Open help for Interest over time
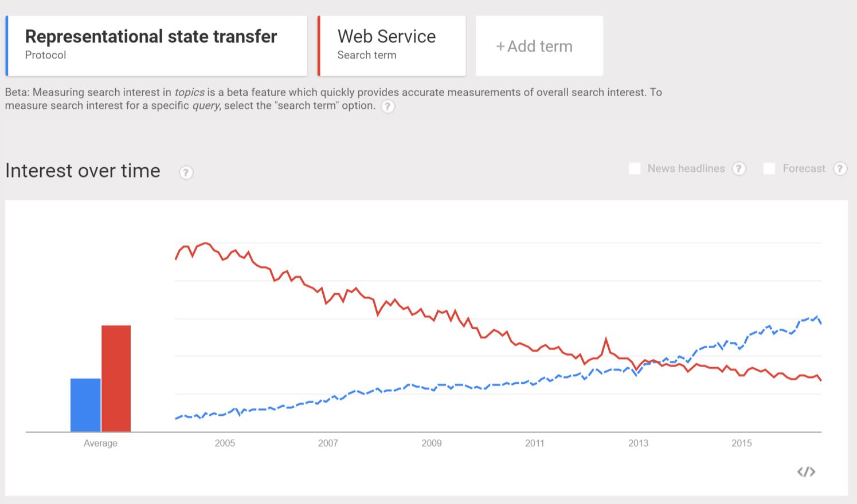857x504 pixels. [186, 172]
